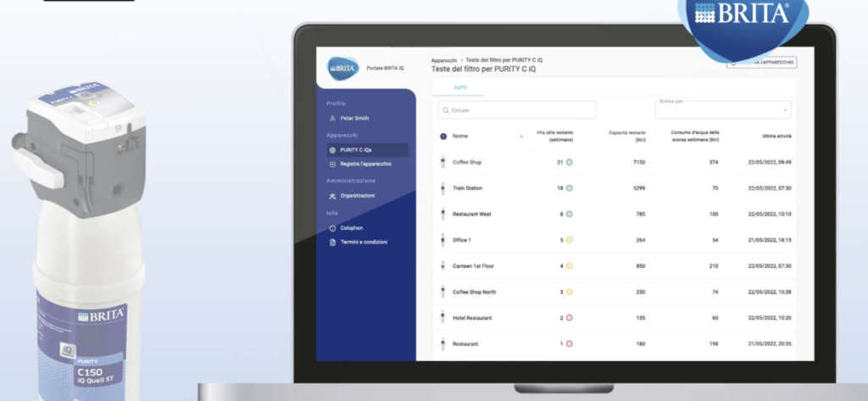The width and height of the screenshot is (868, 401).
Task: Click the BRITA logo in the portal header
Action: (342, 68)
